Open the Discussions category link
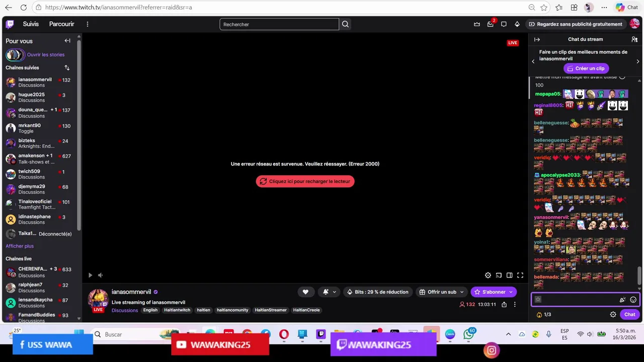Image resolution: width=644 pixels, height=362 pixels. click(x=125, y=310)
